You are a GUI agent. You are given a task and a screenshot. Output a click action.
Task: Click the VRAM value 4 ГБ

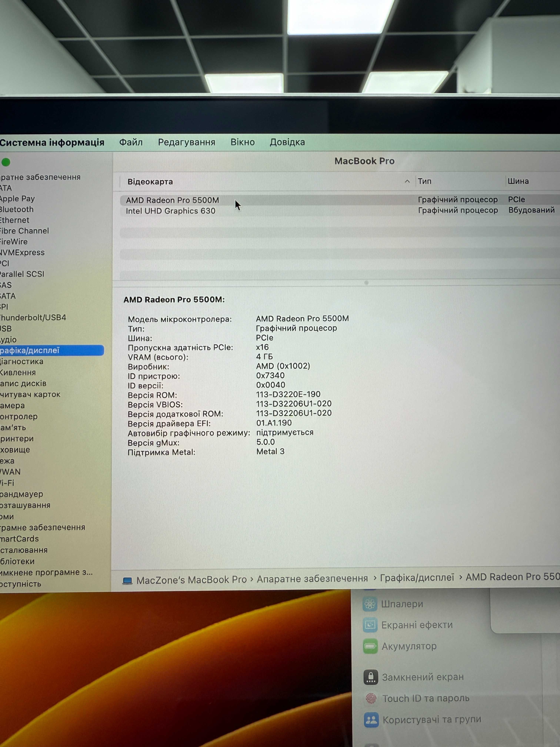(264, 357)
